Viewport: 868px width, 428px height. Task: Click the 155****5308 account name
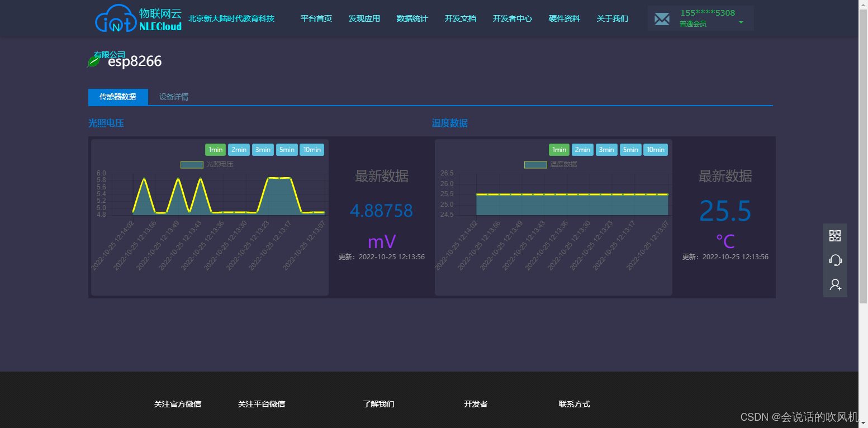[x=708, y=13]
